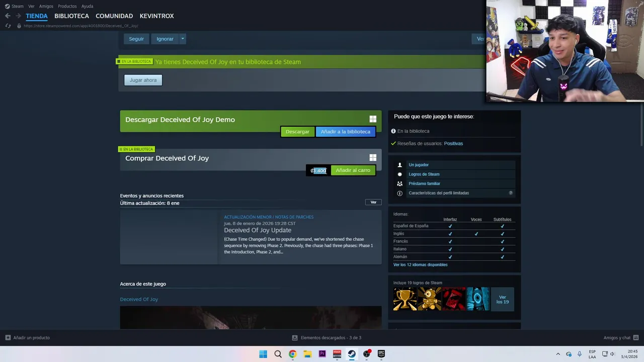644x362 pixels.
Task: Open the Amigos menu
Action: point(46,6)
